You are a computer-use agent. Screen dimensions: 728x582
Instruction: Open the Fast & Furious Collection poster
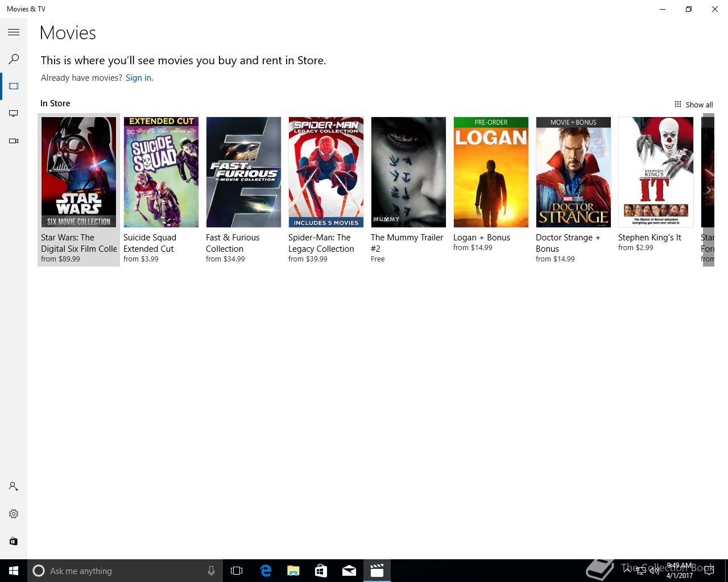tap(243, 172)
